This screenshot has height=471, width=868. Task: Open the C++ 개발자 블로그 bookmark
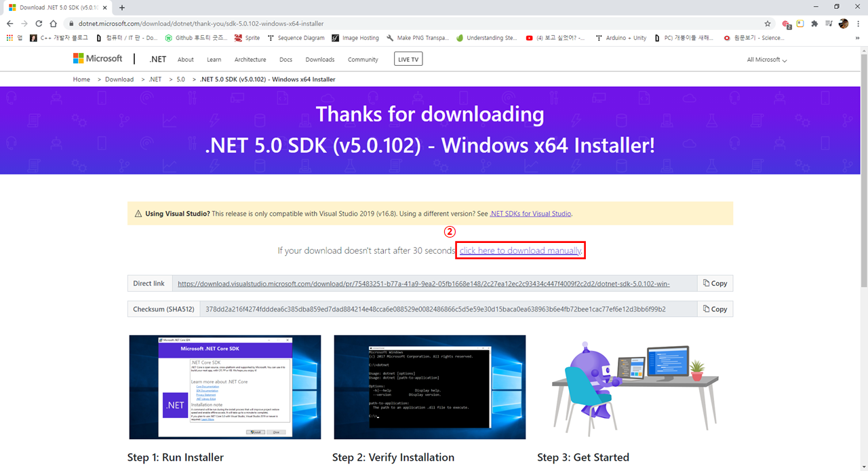click(x=59, y=38)
